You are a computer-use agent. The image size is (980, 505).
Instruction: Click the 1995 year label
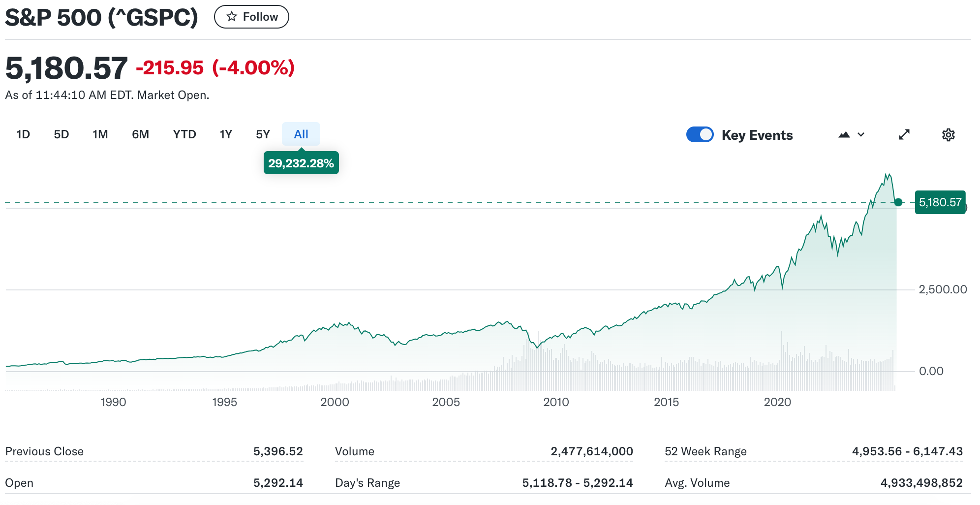coord(224,402)
